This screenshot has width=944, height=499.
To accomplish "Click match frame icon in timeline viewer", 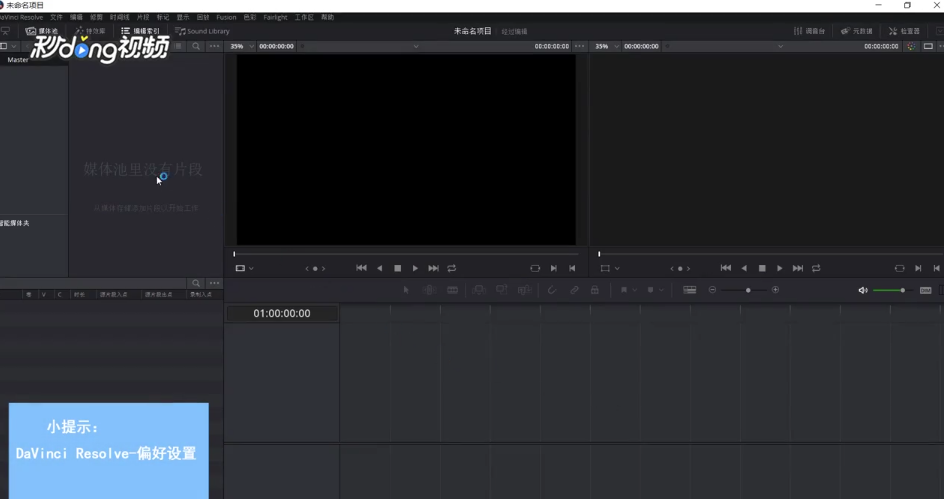I will click(x=899, y=268).
